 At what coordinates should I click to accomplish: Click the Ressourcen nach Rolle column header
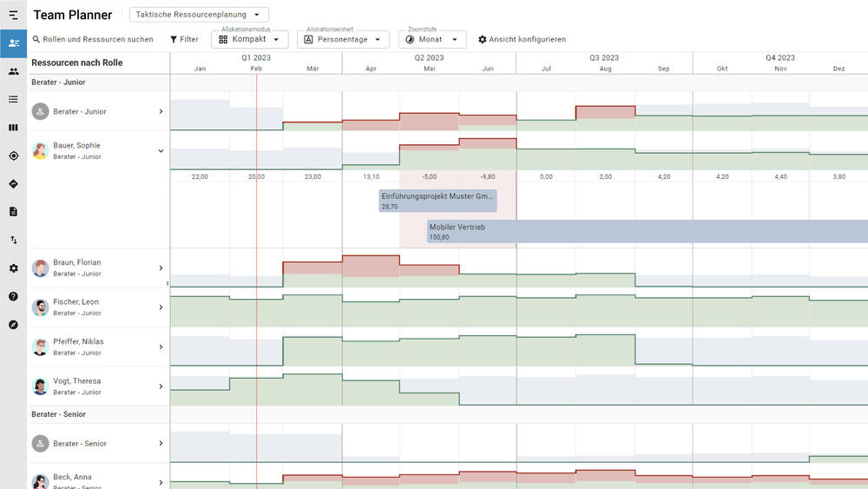tap(77, 63)
